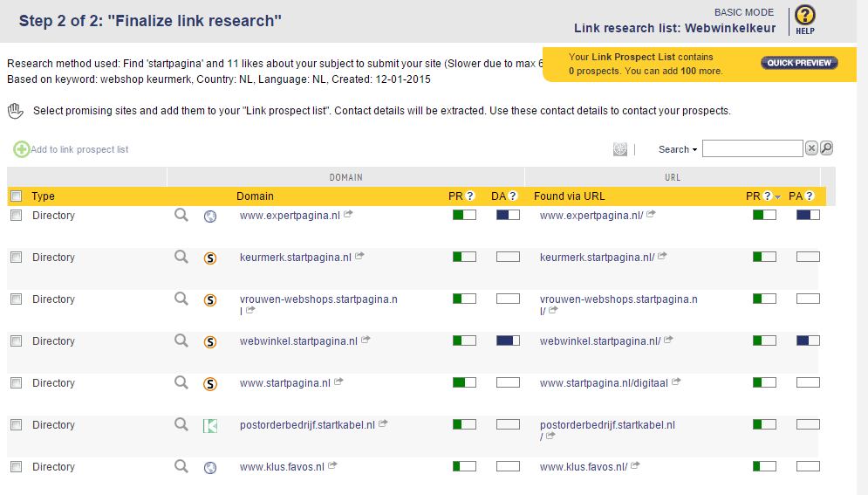Click the Found via URL column header
Viewport: 868px width, 495px height.
click(x=569, y=196)
